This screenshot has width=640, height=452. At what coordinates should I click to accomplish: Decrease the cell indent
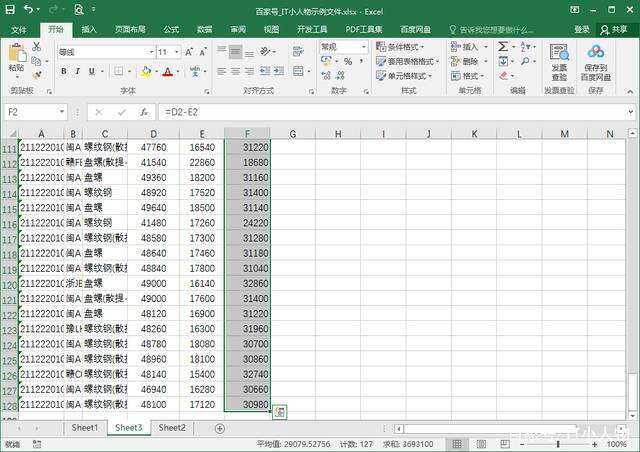[265, 71]
